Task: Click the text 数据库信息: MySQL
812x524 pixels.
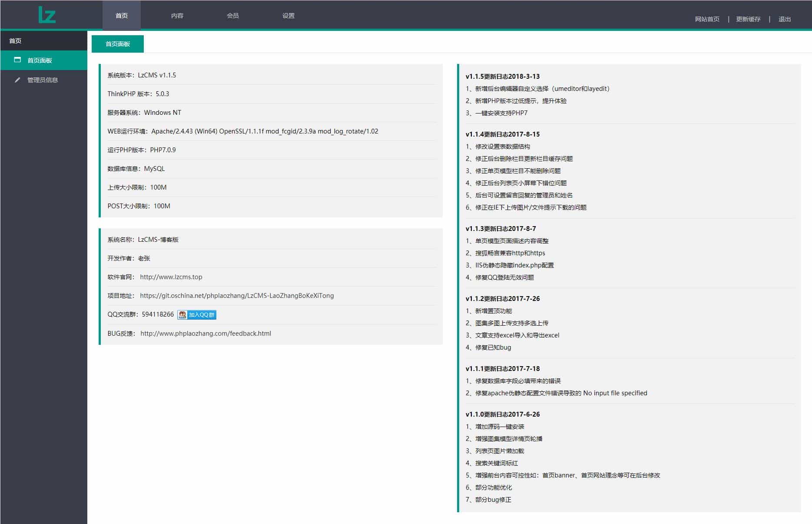Action: [136, 169]
